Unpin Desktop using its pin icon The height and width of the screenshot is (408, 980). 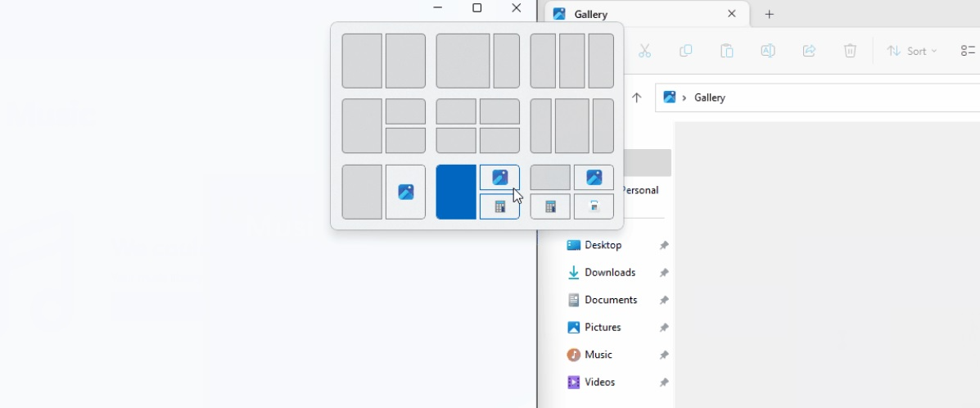click(664, 245)
